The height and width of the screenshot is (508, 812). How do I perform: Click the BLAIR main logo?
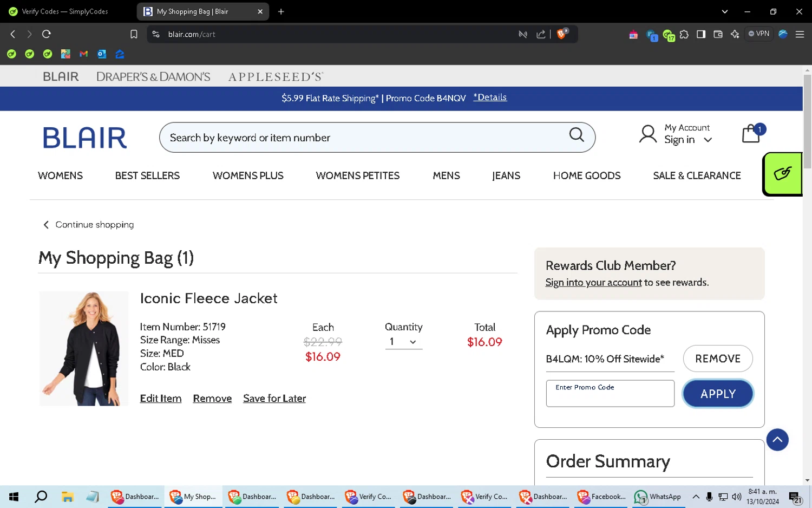pos(85,138)
